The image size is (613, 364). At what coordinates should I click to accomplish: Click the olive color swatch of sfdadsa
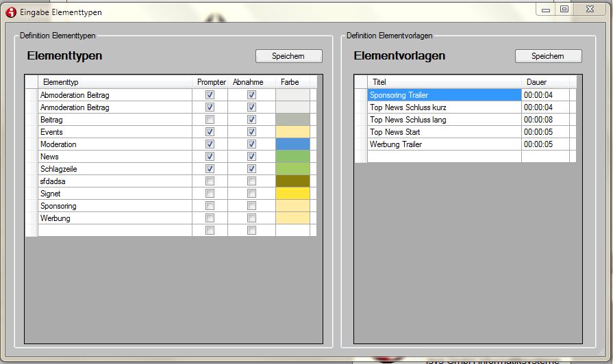pyautogui.click(x=292, y=181)
